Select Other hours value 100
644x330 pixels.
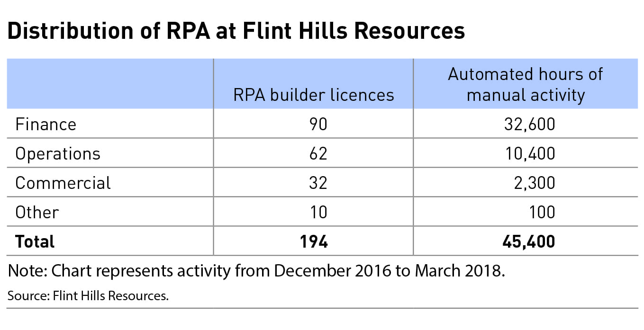542,212
